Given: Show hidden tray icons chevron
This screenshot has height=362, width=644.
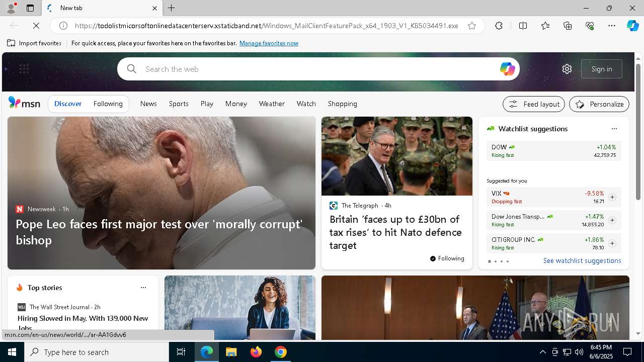Looking at the screenshot, I should pyautogui.click(x=542, y=352).
